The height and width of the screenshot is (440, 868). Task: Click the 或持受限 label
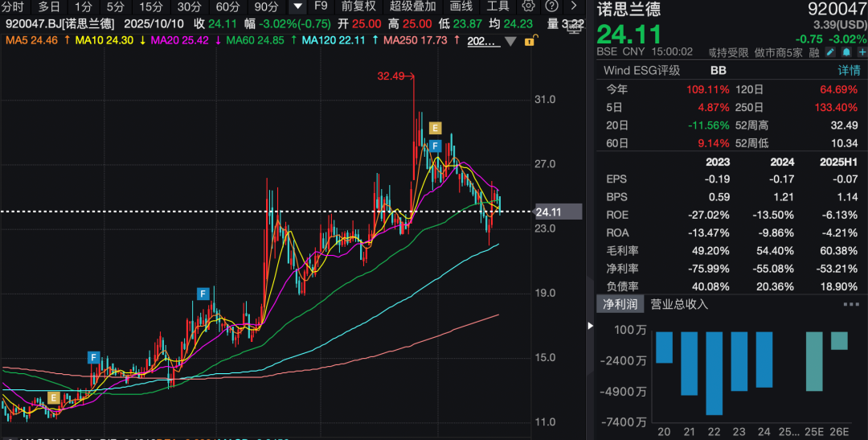click(728, 52)
